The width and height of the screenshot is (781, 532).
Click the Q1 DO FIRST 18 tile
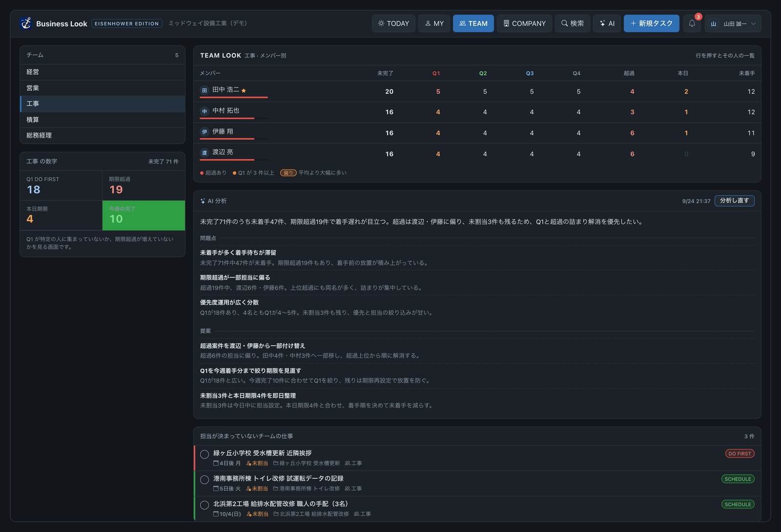point(61,185)
